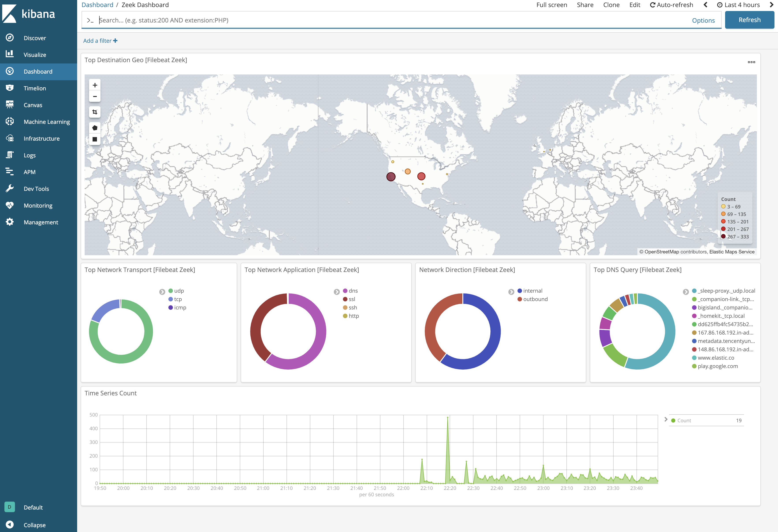The image size is (778, 532).
Task: Open Dev Tools from the sidebar
Action: click(x=36, y=188)
